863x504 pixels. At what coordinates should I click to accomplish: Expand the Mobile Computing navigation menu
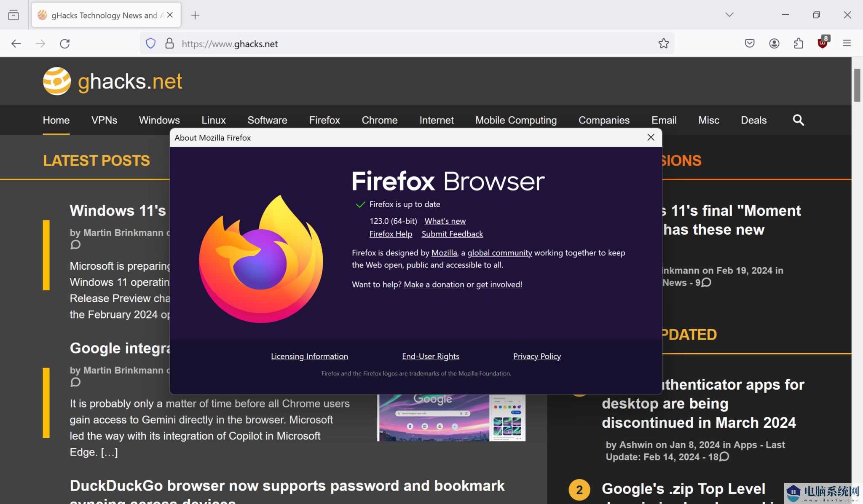coord(516,120)
